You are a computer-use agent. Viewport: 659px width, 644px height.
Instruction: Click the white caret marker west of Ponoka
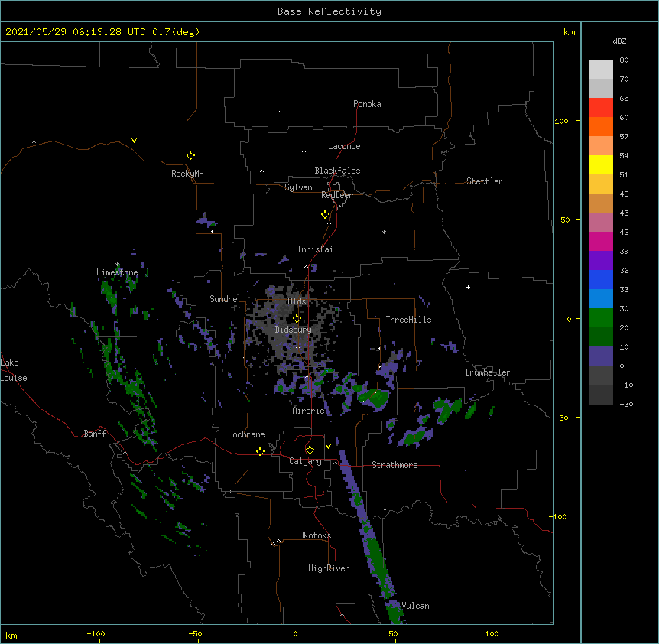(279, 112)
